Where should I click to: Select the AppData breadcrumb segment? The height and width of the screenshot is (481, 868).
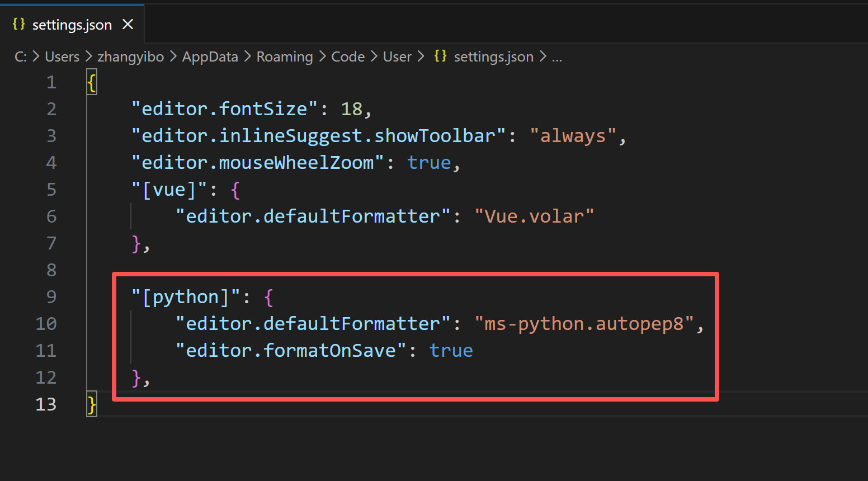coord(210,56)
